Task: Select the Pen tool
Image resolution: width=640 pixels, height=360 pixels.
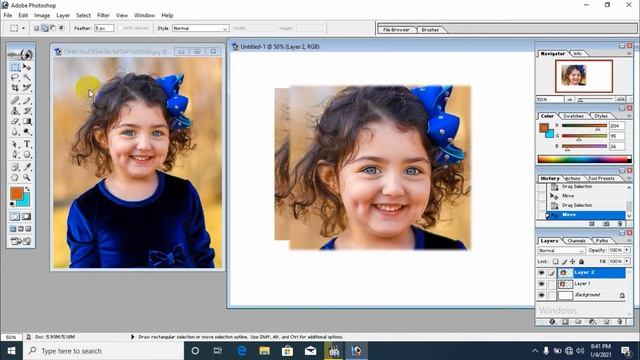Action: [x=15, y=154]
